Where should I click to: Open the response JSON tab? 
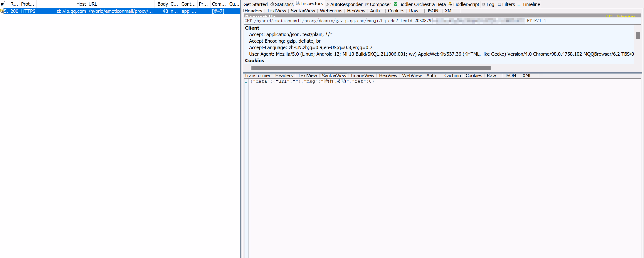click(x=510, y=75)
